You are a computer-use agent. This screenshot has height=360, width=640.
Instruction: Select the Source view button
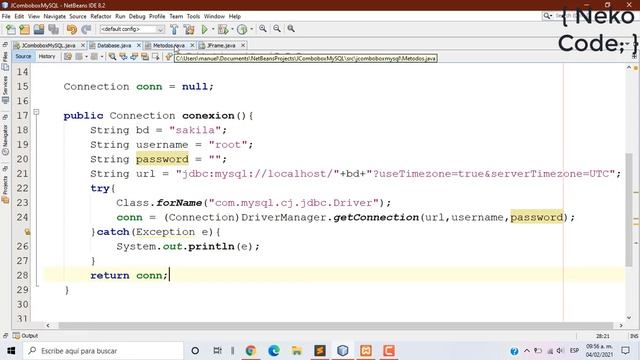(23, 57)
